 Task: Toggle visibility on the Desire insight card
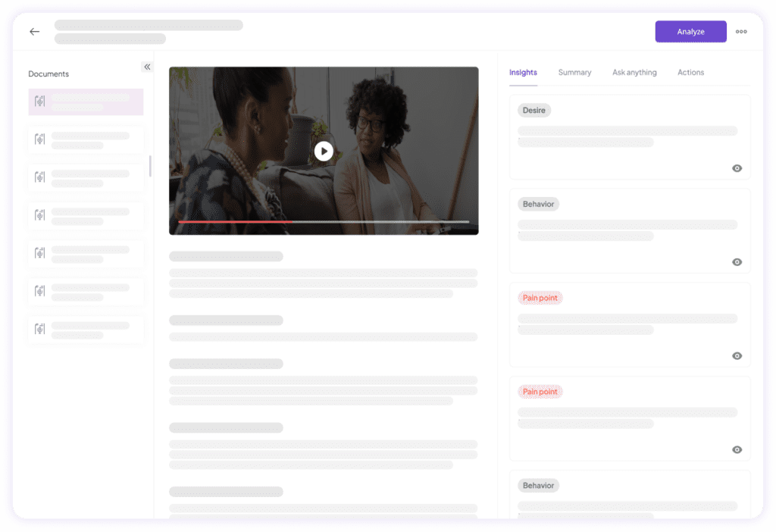pyautogui.click(x=737, y=168)
